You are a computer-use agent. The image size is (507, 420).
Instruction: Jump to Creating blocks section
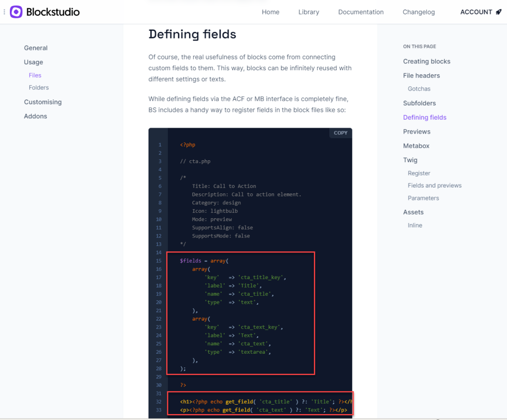pos(426,61)
